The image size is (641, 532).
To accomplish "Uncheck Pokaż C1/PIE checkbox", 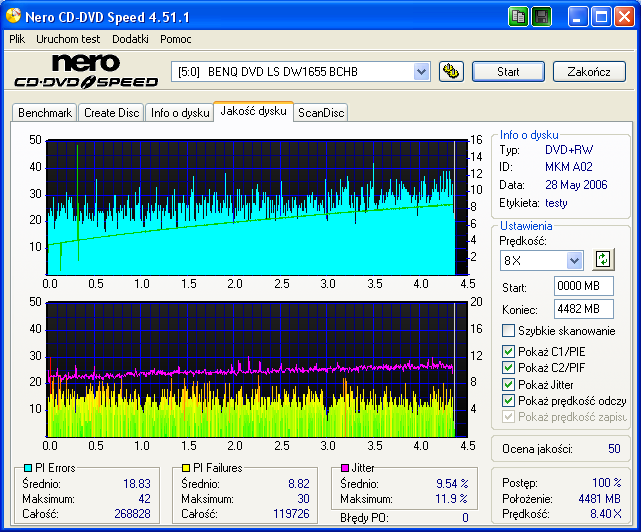I will click(508, 351).
